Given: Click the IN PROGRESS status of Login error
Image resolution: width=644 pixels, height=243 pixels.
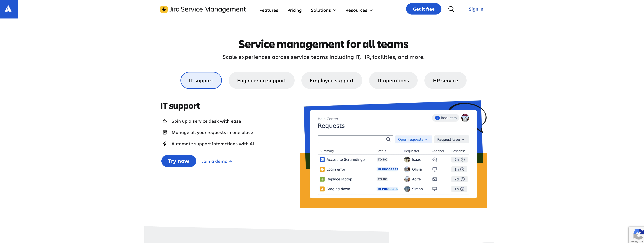Looking at the screenshot, I should tap(388, 169).
